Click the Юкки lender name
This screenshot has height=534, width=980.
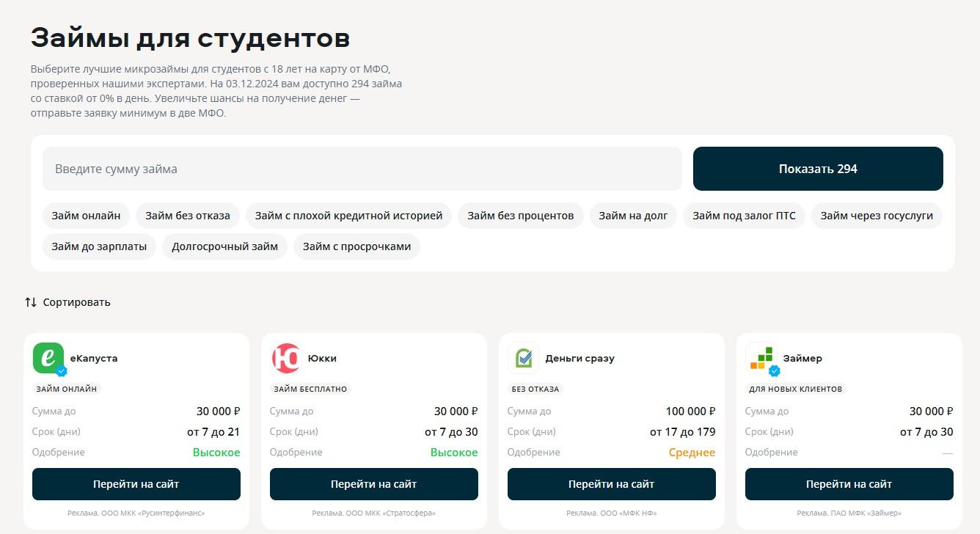tap(322, 359)
